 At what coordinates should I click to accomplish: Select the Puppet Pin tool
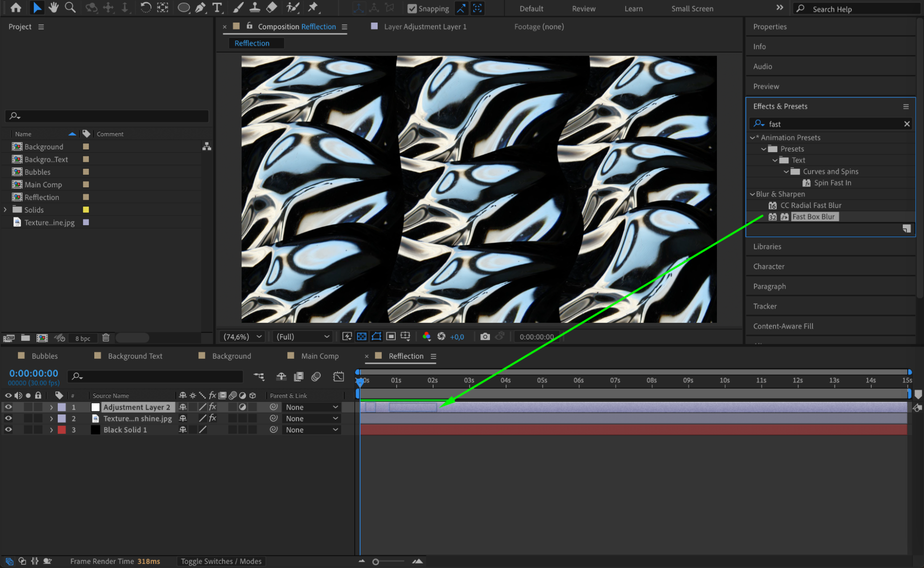tap(313, 7)
